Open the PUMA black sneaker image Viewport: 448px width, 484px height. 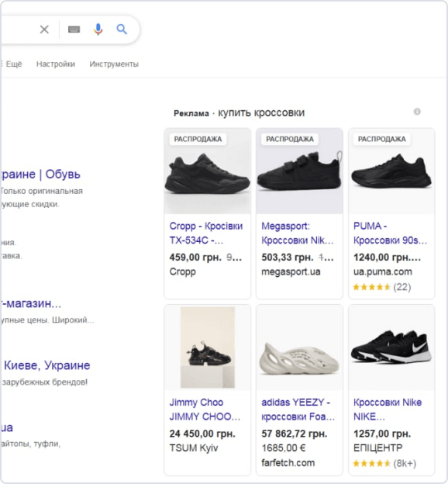391,171
